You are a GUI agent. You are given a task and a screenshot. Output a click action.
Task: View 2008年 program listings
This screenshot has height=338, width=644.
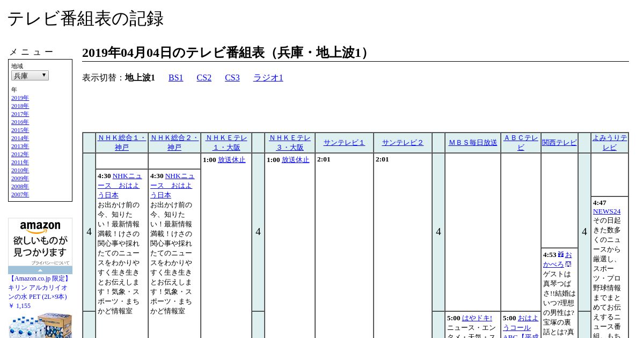[x=20, y=186]
